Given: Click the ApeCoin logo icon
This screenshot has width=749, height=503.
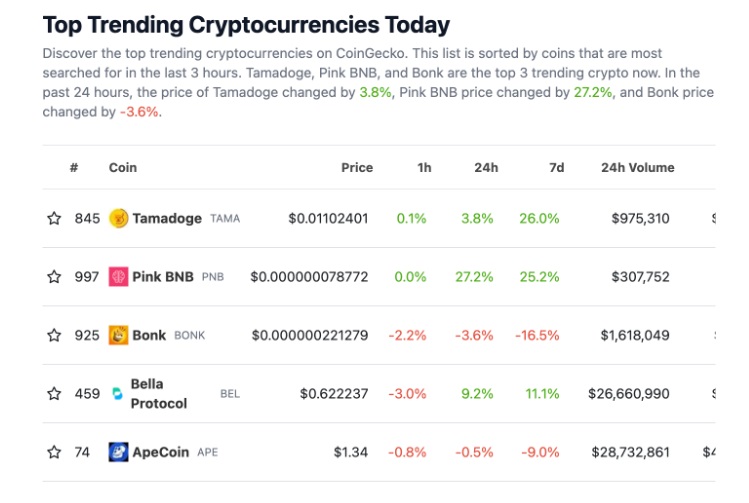Looking at the screenshot, I should click(119, 452).
